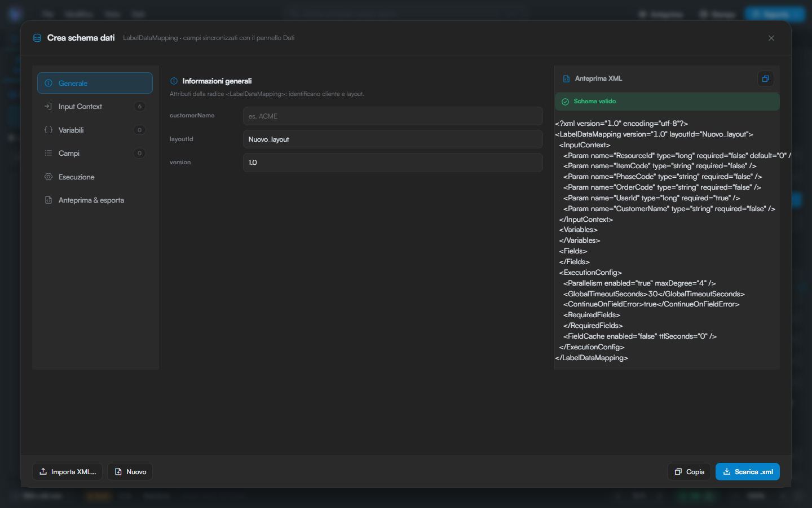Click the file icon on Nuovo button
The image size is (812, 508).
click(118, 471)
